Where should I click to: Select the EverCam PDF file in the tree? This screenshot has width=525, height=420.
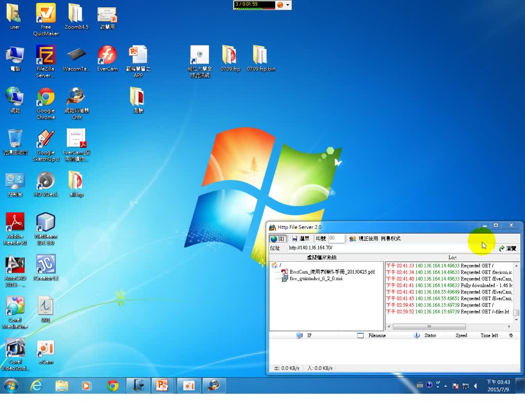[x=328, y=272]
